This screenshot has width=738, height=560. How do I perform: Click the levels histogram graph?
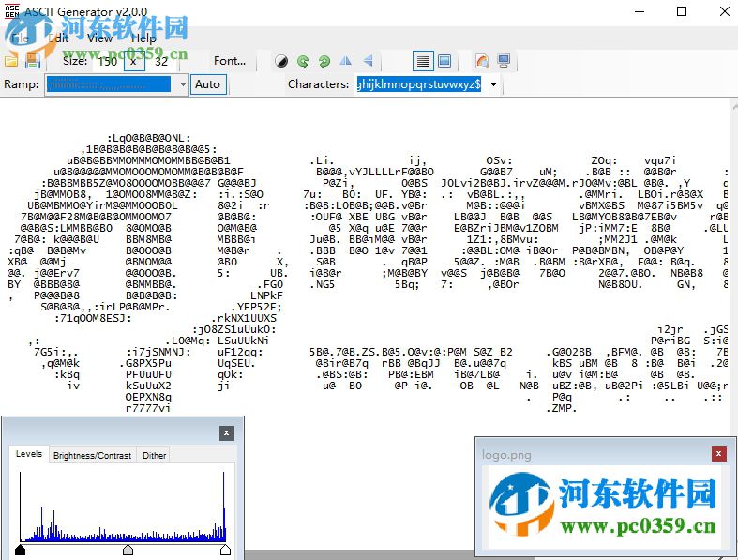123,507
